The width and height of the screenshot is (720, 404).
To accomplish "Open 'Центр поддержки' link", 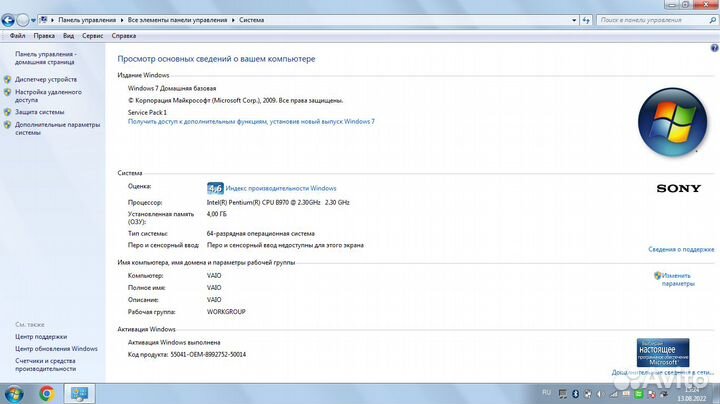I will tap(41, 337).
